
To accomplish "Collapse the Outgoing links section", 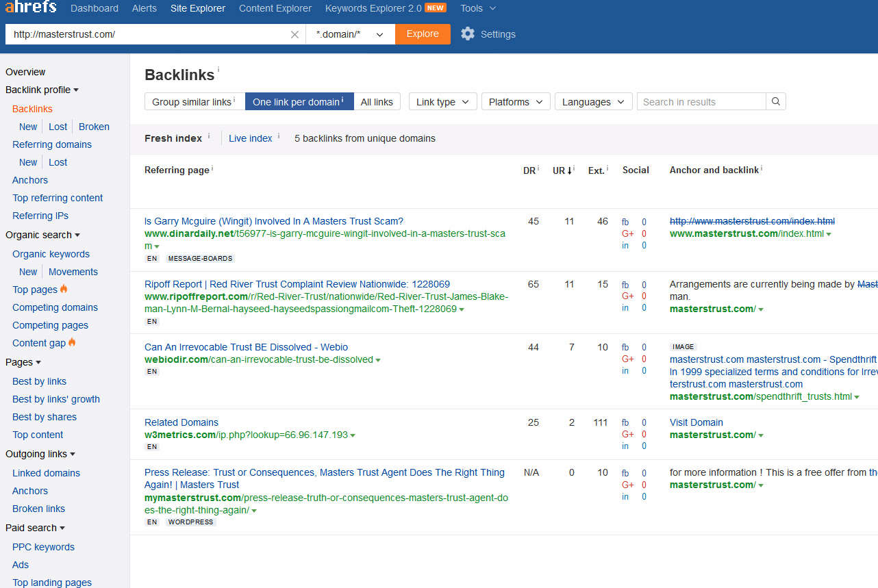I will 40,454.
